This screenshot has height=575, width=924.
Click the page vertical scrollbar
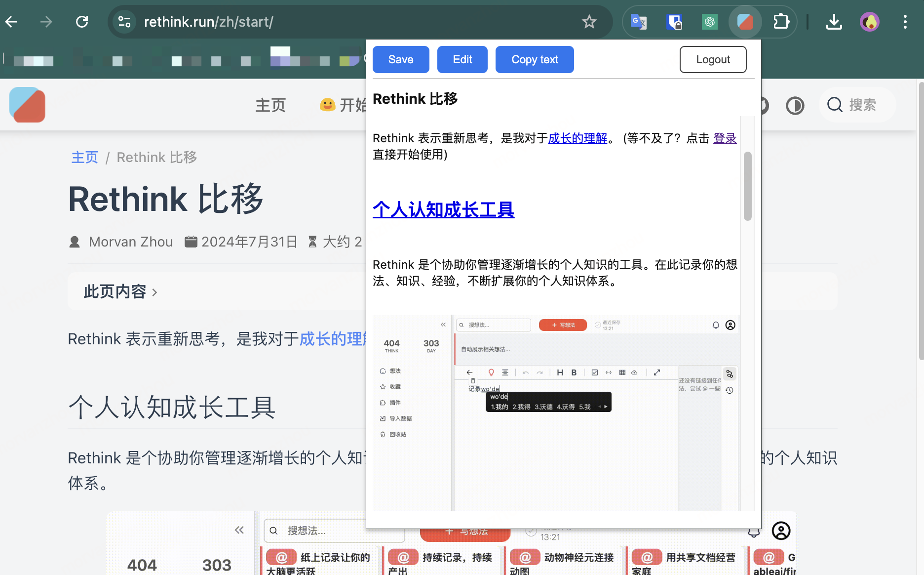[921, 221]
